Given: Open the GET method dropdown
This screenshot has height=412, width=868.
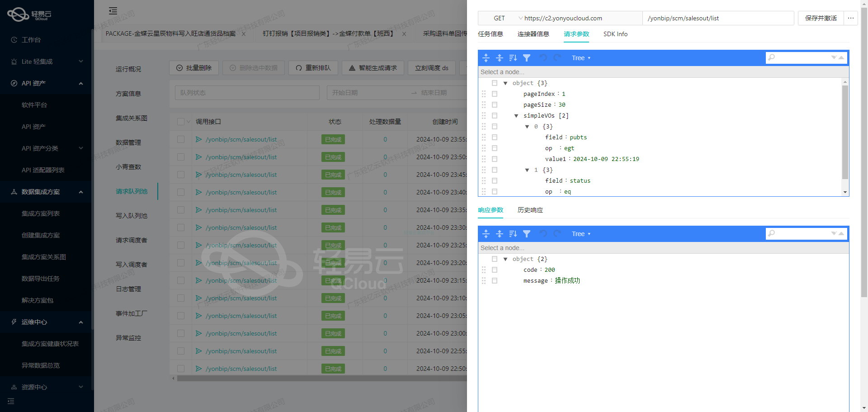Looking at the screenshot, I should click(x=501, y=18).
